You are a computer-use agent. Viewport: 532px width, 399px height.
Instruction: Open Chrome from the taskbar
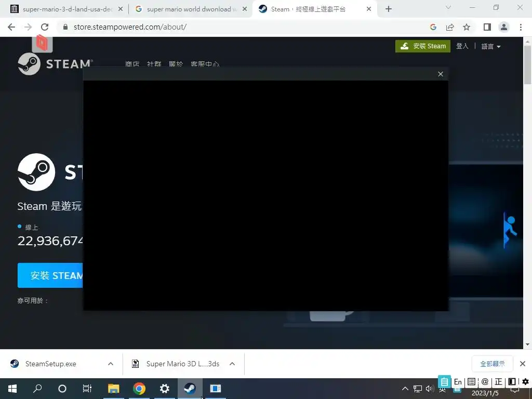[139, 389]
